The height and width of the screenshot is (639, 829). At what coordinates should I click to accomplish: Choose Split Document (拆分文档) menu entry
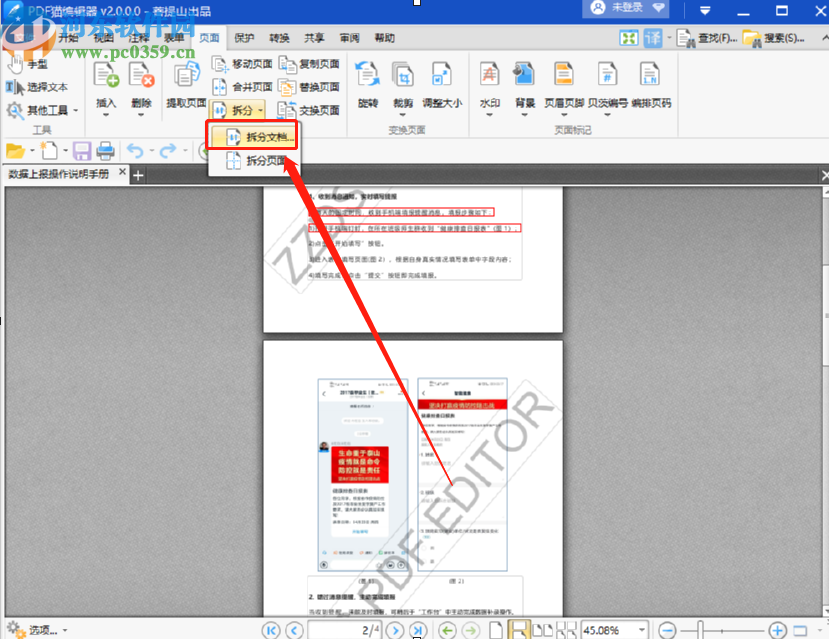point(252,137)
